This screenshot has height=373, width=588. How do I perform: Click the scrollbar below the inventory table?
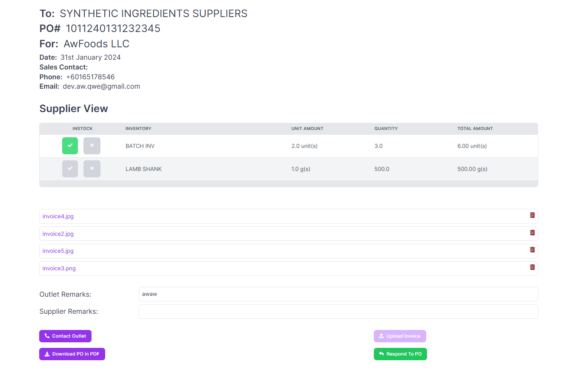pos(288,184)
